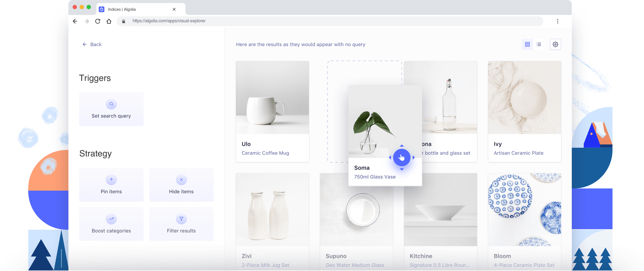Switch to grid view
The height and width of the screenshot is (271, 644).
527,44
